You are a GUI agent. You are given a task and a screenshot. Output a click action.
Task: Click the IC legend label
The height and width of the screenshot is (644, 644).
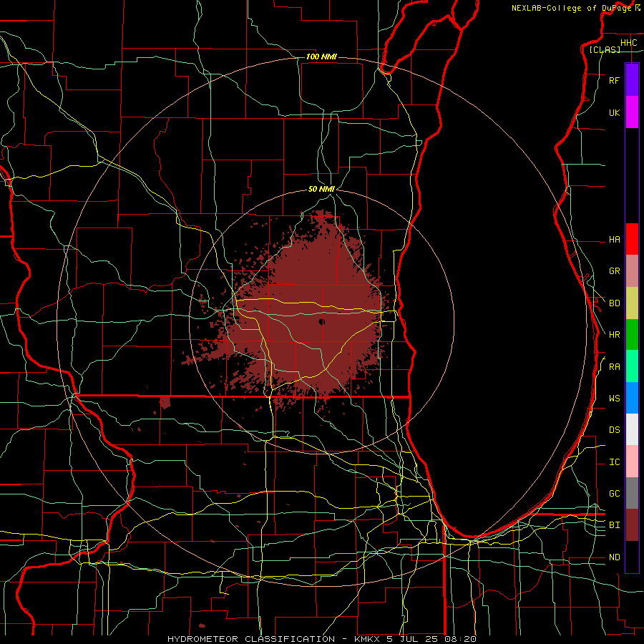point(614,462)
